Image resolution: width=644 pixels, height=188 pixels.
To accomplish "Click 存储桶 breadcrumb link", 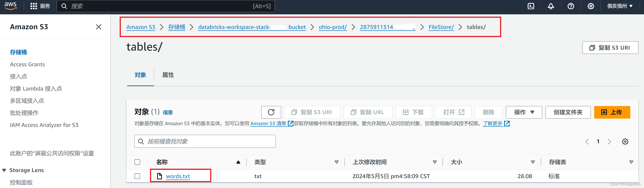I will (x=176, y=27).
